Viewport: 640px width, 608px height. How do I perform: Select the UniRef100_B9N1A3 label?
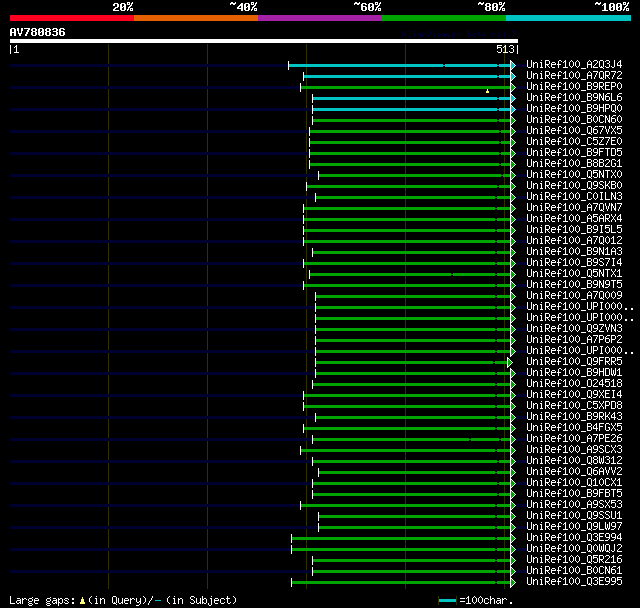574,252
